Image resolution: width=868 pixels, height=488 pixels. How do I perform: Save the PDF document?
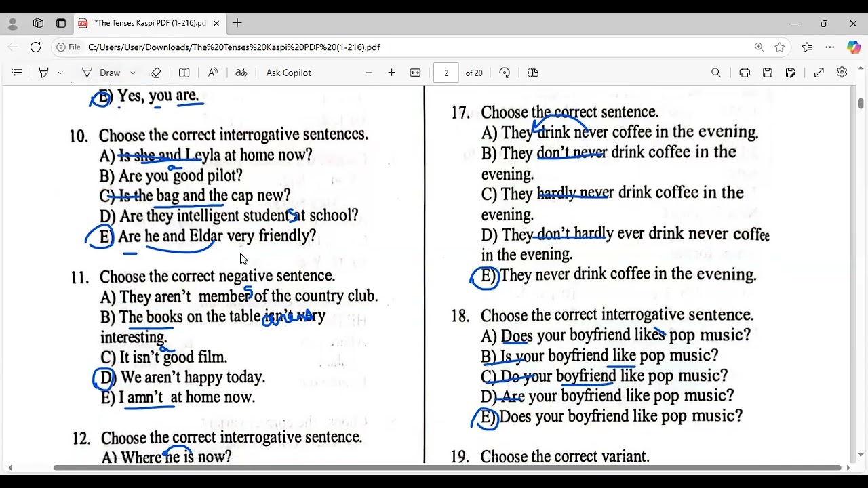[768, 73]
